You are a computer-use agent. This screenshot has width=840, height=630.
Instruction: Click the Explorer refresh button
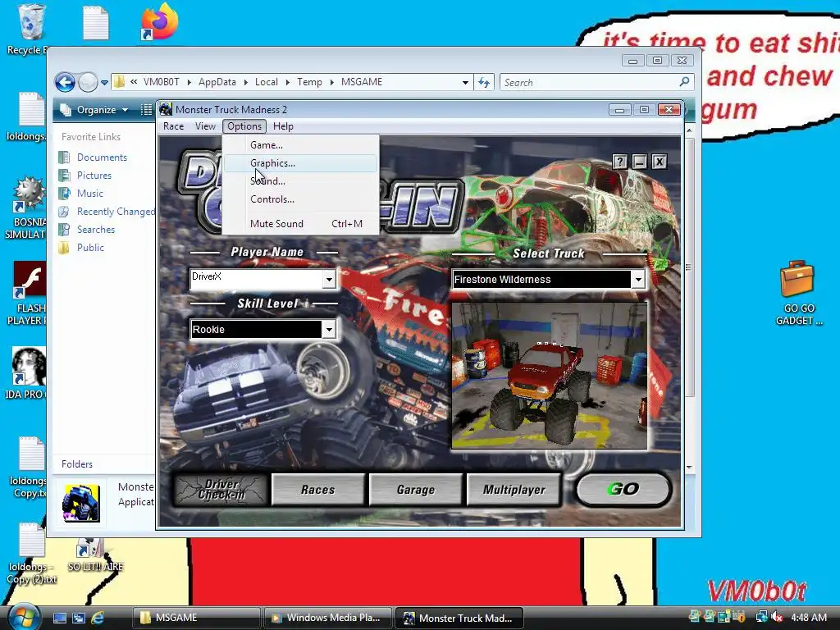484,83
